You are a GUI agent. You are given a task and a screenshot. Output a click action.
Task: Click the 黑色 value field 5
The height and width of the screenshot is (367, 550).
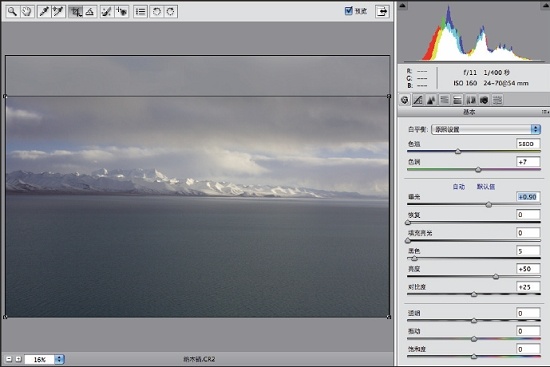click(528, 251)
